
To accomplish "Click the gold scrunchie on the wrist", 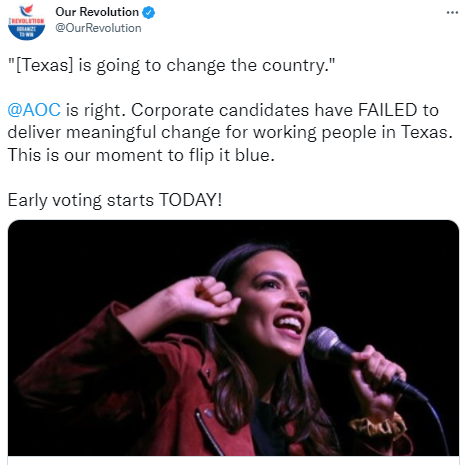I will pyautogui.click(x=378, y=427).
